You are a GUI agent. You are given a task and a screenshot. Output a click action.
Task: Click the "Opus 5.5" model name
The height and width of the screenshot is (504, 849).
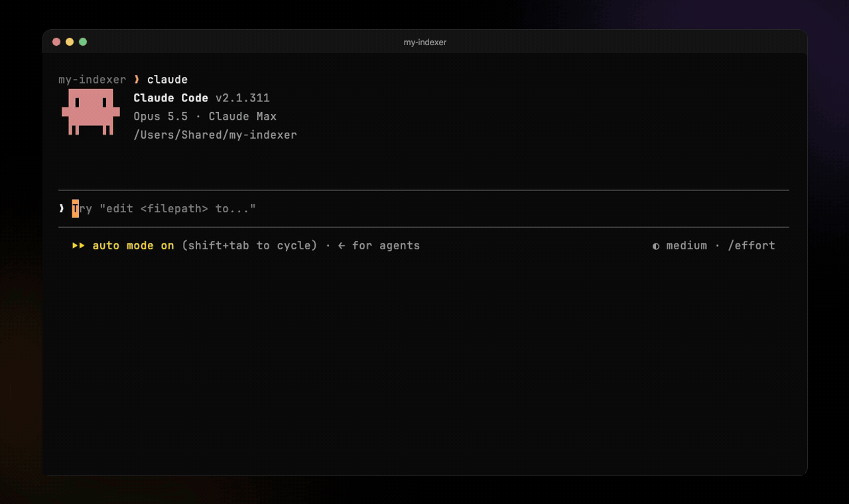pyautogui.click(x=161, y=117)
